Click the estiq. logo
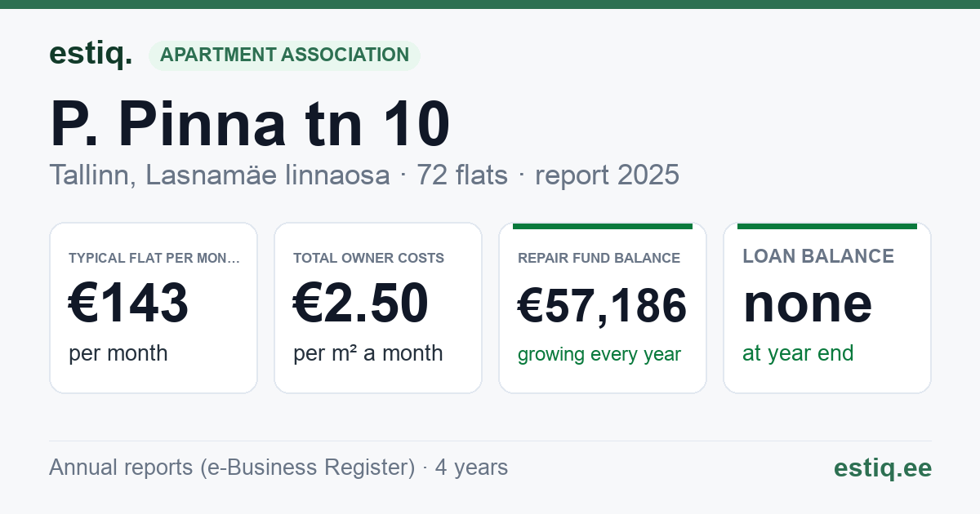 pos(91,55)
